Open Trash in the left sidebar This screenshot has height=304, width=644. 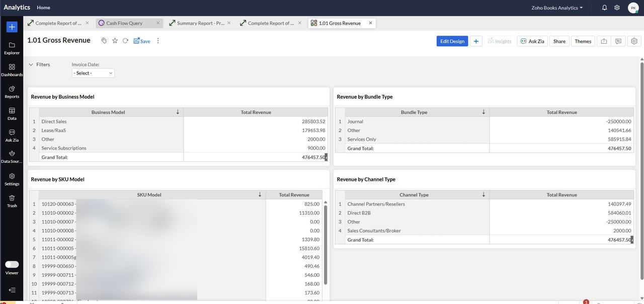[12, 201]
